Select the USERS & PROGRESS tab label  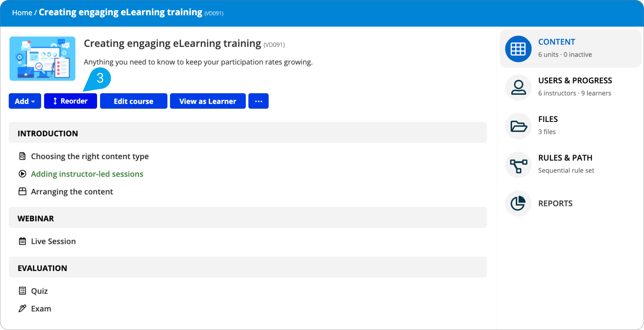[575, 81]
